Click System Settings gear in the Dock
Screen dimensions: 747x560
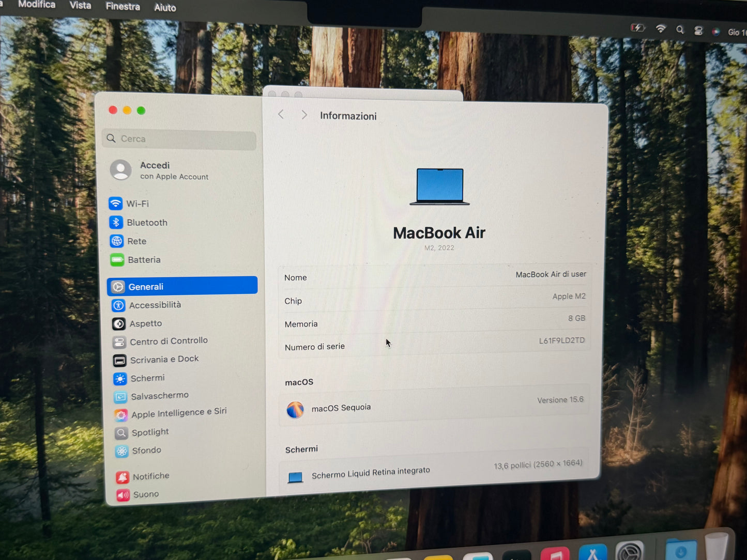click(x=630, y=551)
